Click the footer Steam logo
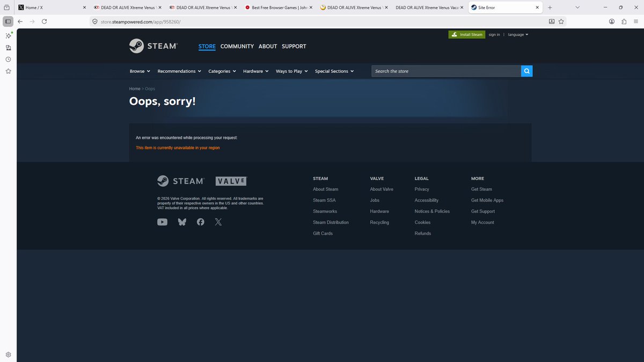 [x=180, y=181]
